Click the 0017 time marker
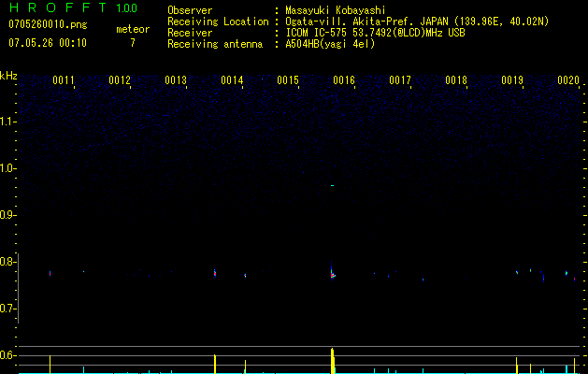The height and width of the screenshot is (374, 588). [x=400, y=79]
